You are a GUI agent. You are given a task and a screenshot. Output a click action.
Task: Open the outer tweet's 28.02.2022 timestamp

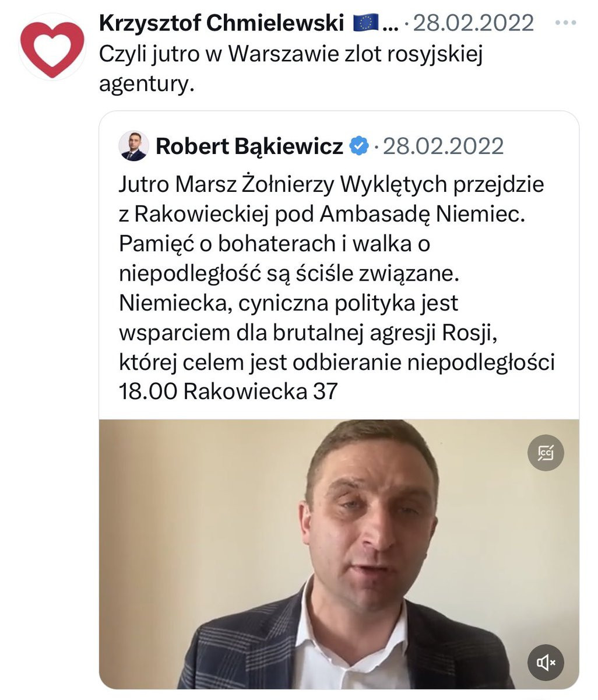pos(473,23)
